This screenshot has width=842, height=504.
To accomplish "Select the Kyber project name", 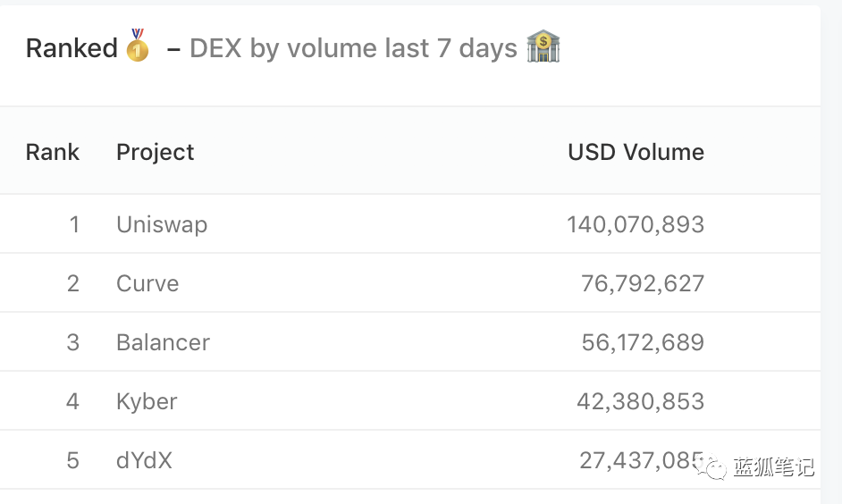I will (147, 401).
